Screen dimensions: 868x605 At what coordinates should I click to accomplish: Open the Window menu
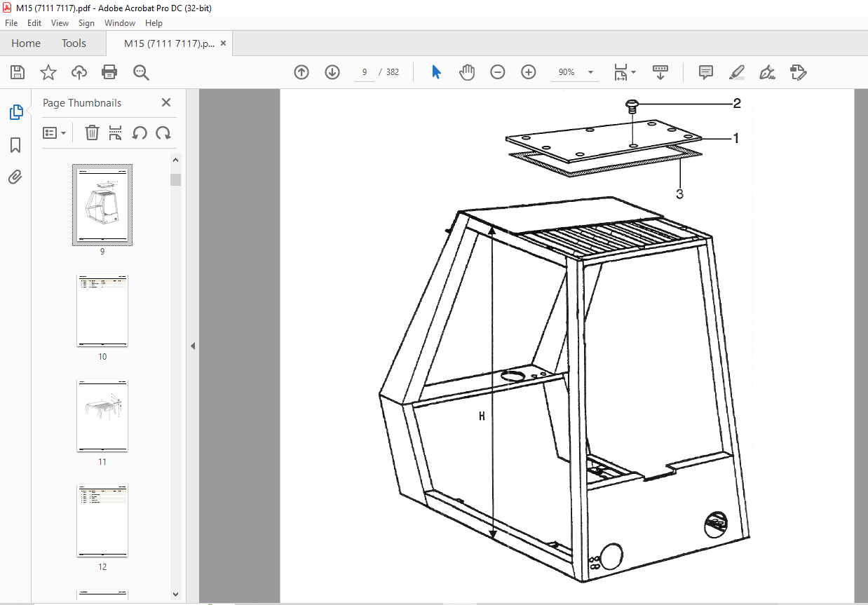click(x=120, y=23)
